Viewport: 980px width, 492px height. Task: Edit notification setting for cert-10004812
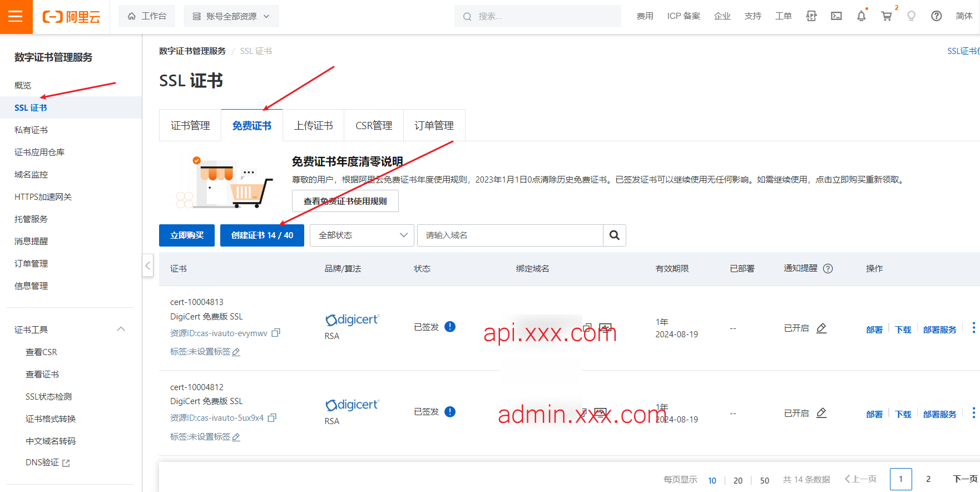[x=821, y=413]
